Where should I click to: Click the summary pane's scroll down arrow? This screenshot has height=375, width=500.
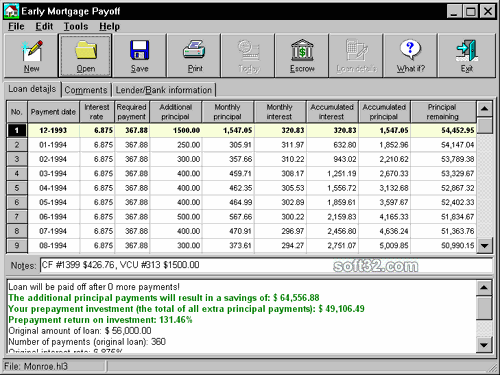[x=484, y=345]
